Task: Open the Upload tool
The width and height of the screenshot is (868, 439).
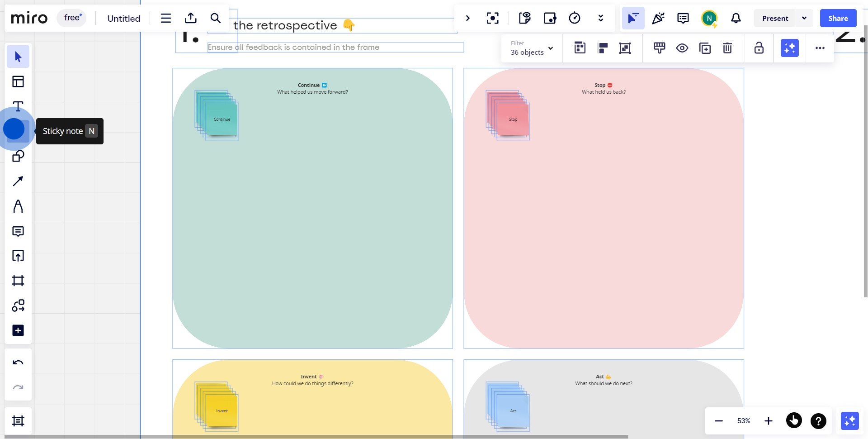Action: 18,256
